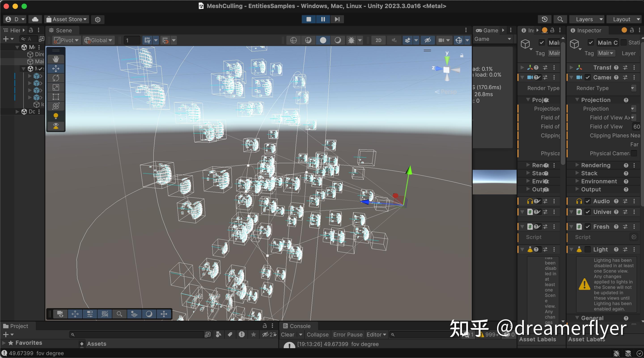Toggle 2D mode in the Scene view
Viewport: 644px width, 358px height.
coord(378,40)
